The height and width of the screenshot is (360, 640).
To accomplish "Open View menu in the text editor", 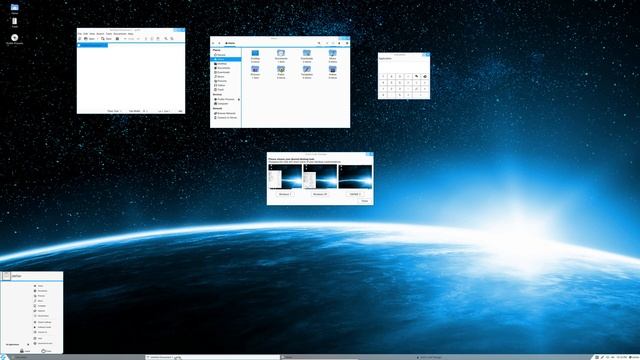I will coord(92,34).
